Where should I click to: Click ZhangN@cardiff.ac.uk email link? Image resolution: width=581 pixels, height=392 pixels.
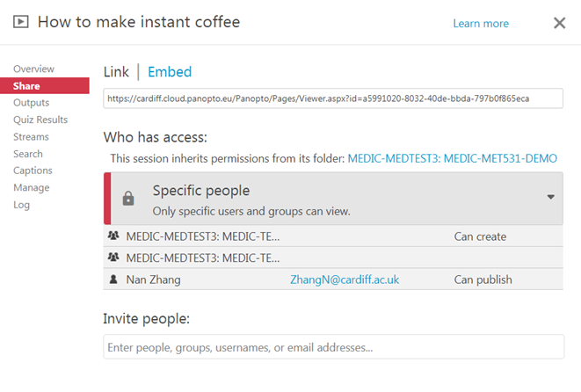(x=345, y=279)
